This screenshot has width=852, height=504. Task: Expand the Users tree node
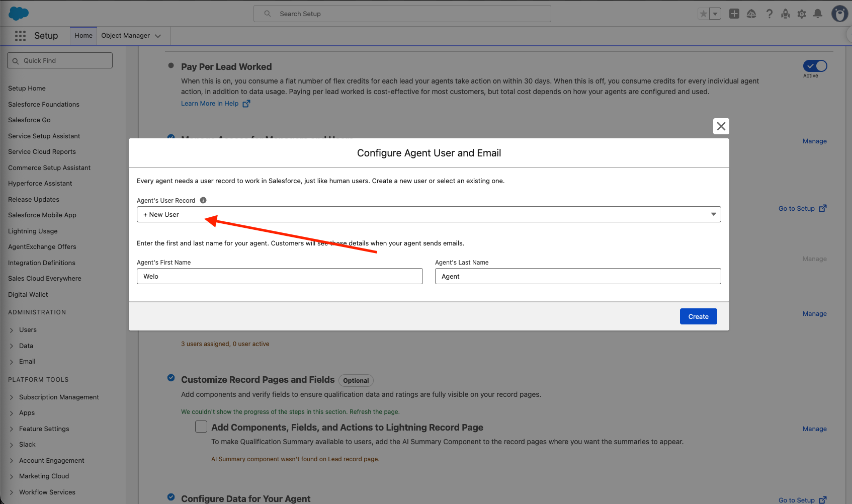tap(12, 330)
